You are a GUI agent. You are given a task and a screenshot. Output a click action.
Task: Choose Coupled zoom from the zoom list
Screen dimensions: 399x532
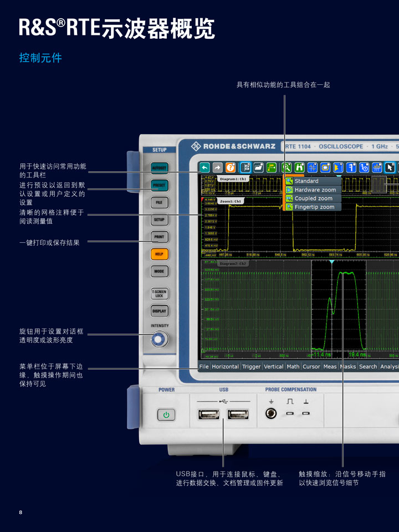pos(313,198)
